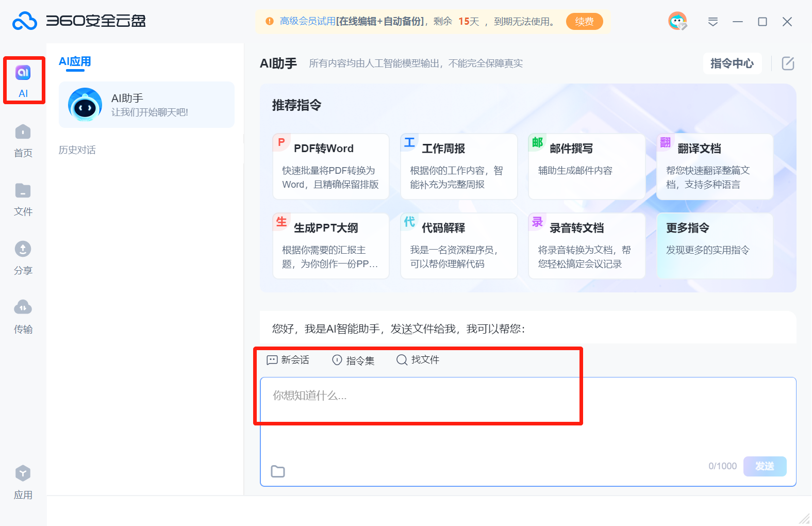Go to 首页 home in sidebar
Viewport: 812px width, 526px height.
(x=23, y=141)
